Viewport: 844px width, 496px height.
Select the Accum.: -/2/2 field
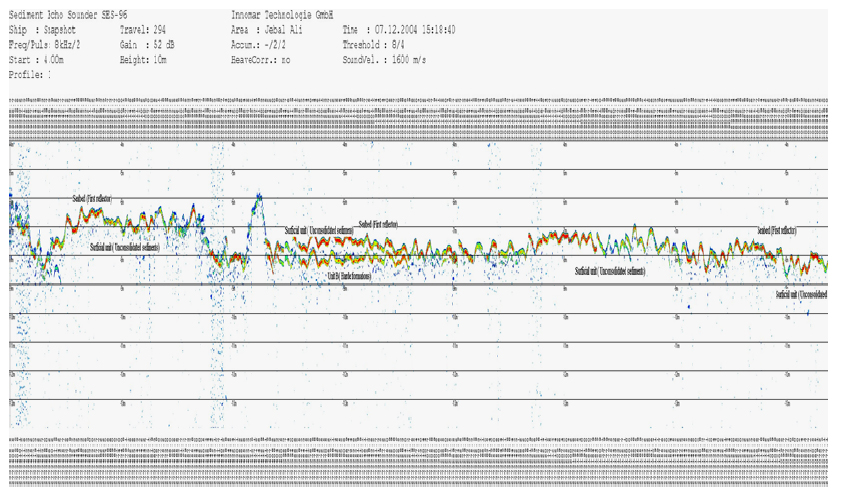point(259,45)
